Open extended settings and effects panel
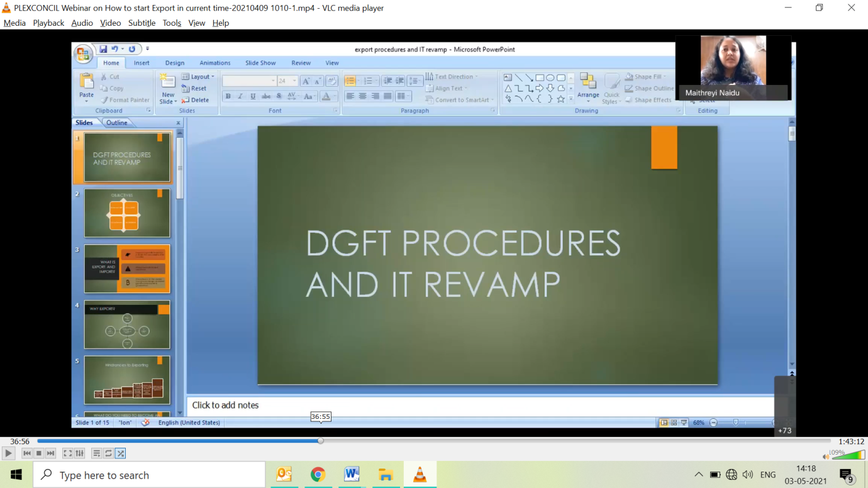The width and height of the screenshot is (868, 488). [80, 453]
